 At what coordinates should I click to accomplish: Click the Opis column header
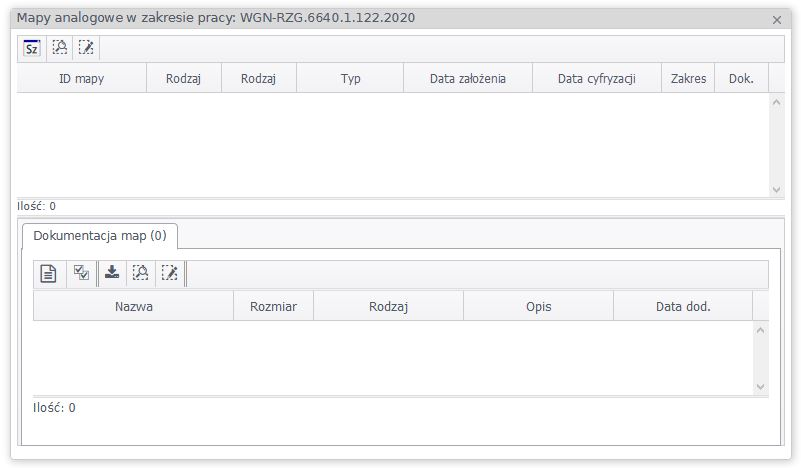point(539,307)
